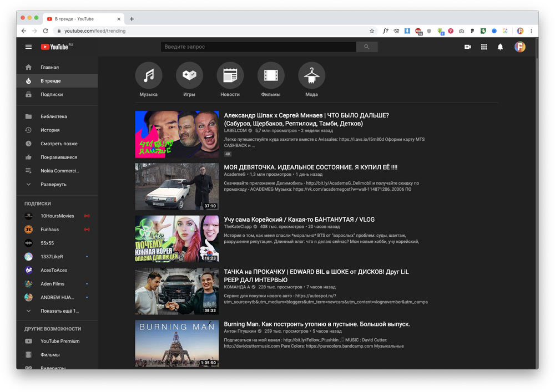
Task: Select the Музыка category icon
Action: click(149, 75)
